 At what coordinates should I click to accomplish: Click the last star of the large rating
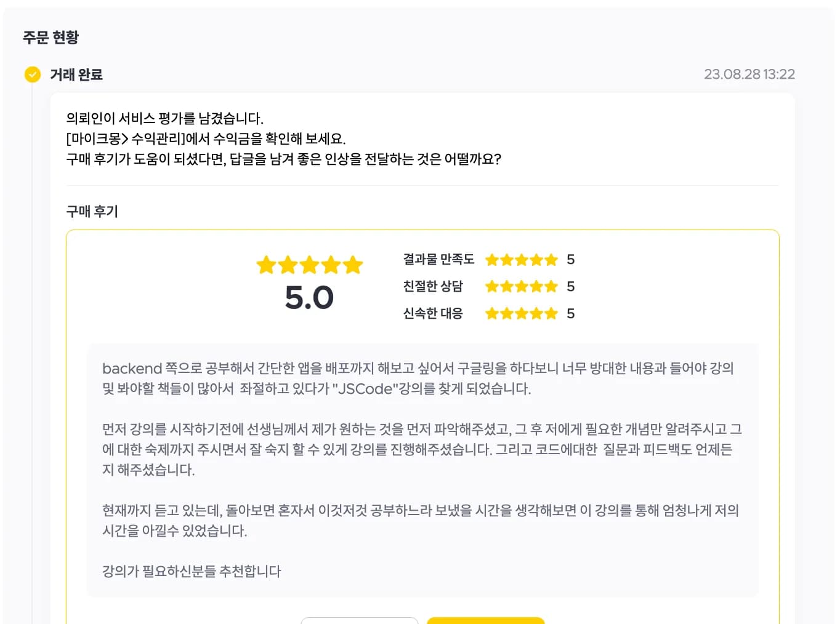tap(353, 265)
